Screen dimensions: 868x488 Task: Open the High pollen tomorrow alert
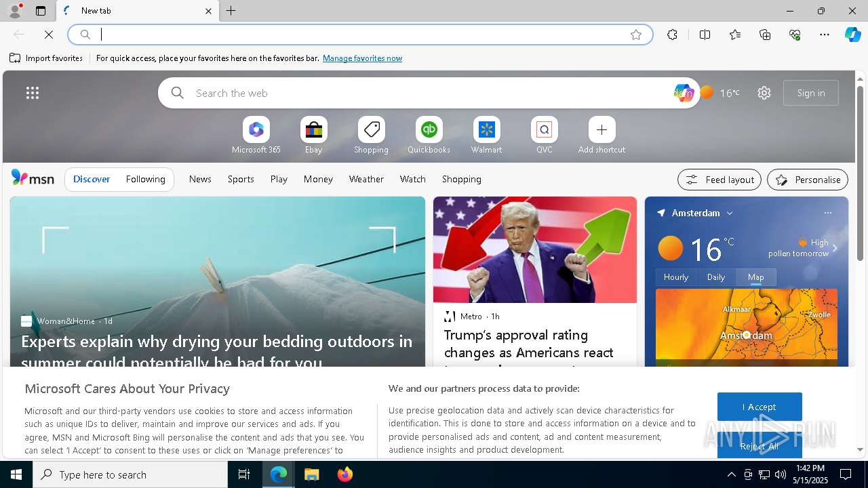(x=799, y=247)
